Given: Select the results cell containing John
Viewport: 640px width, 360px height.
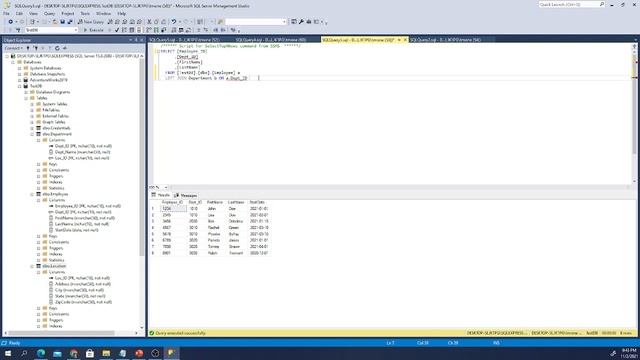Looking at the screenshot, I should pos(215,209).
